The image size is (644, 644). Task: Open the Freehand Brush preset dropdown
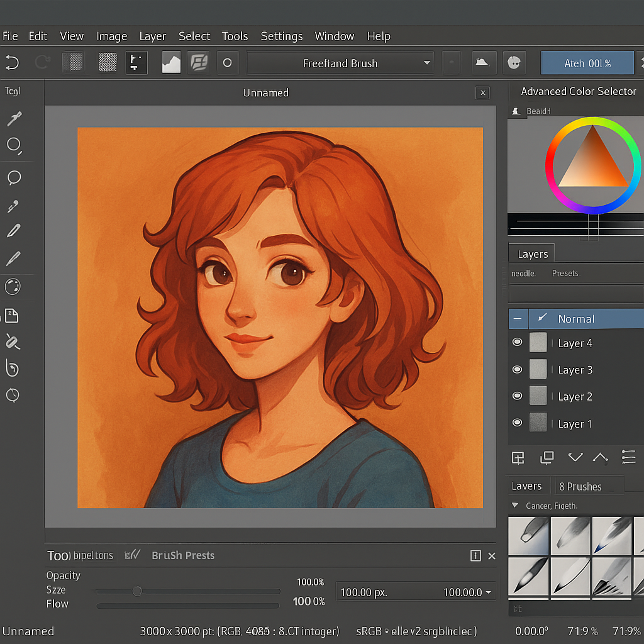click(x=426, y=63)
